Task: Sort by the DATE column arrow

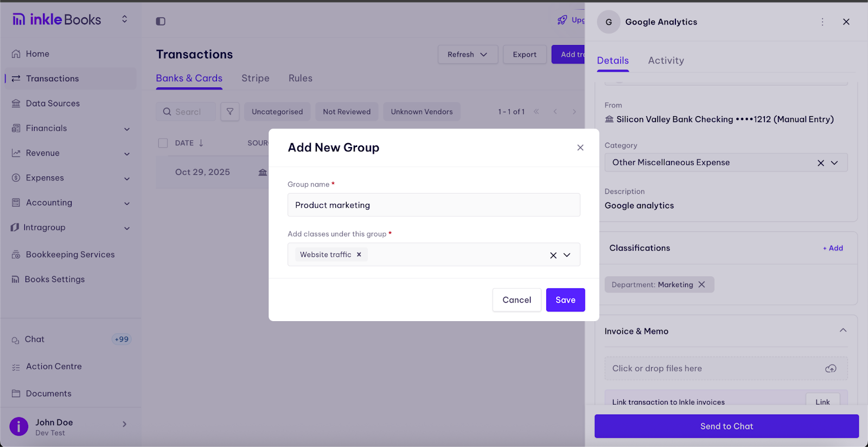Action: click(201, 143)
